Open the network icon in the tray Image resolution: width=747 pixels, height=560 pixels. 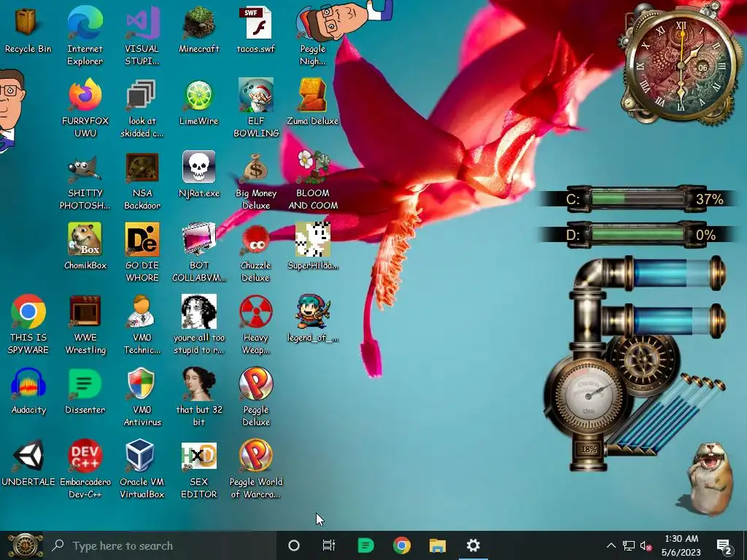[x=629, y=545]
